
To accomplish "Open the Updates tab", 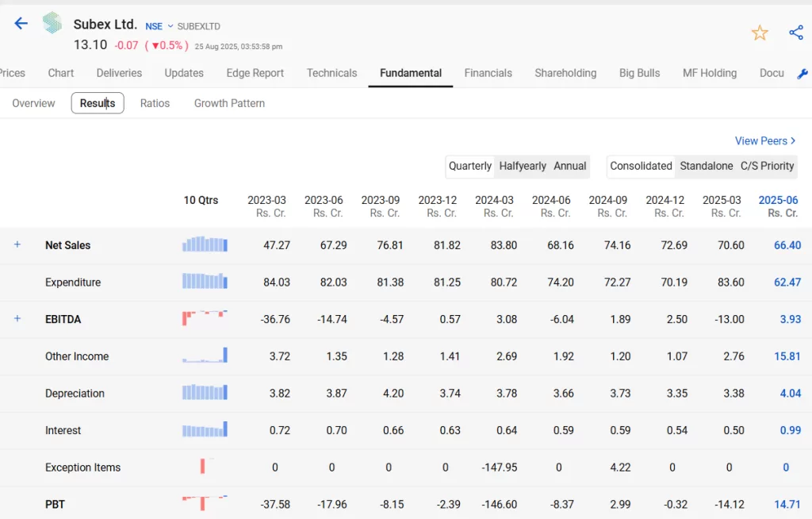I will click(x=184, y=73).
